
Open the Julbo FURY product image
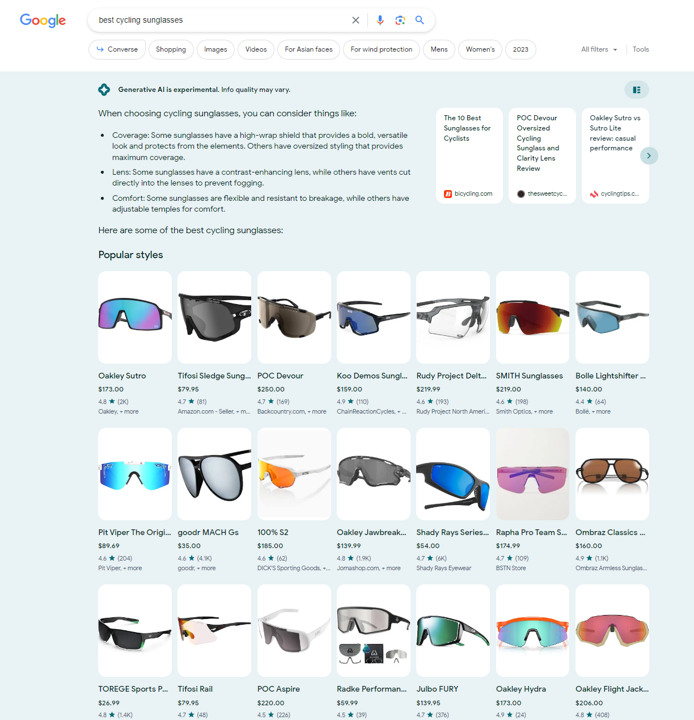coord(453,630)
